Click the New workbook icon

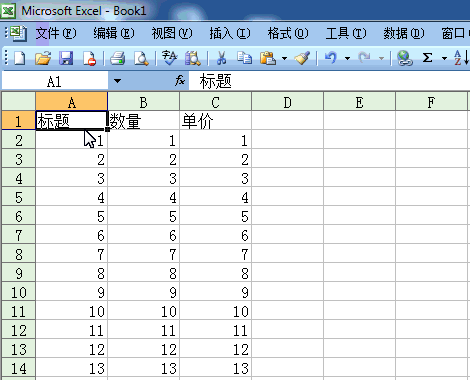[x=20, y=58]
